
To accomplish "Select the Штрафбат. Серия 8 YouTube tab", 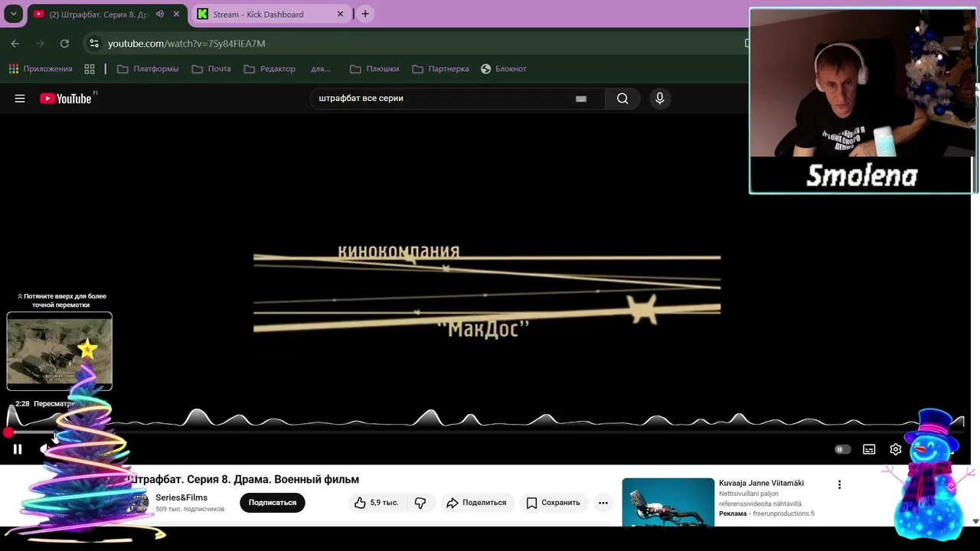I will point(99,15).
